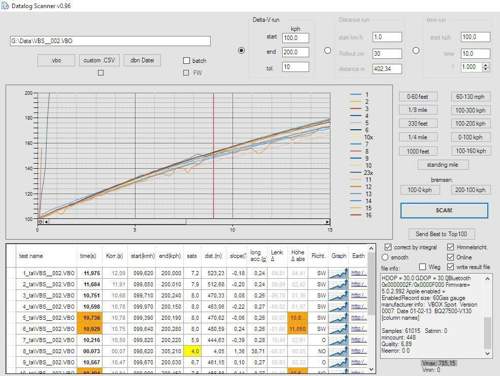This screenshot has width=500, height=376.
Task: Sort by the test name column header
Action: (46, 256)
